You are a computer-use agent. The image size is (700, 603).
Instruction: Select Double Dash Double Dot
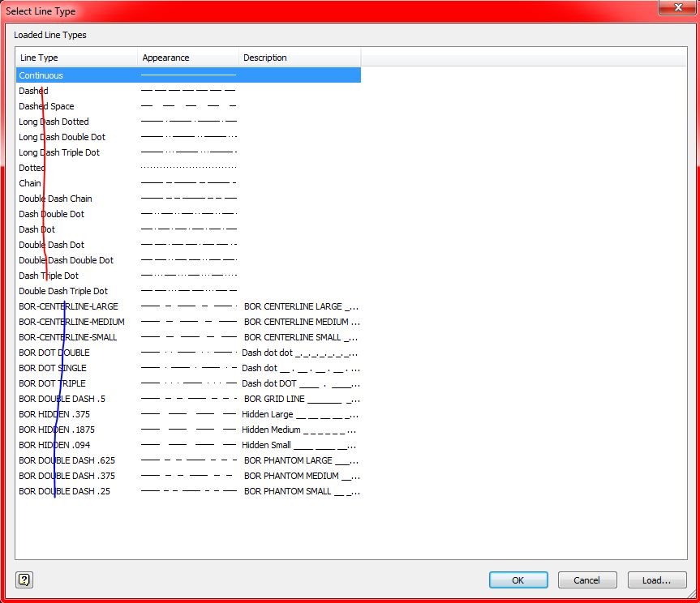[x=188, y=260]
